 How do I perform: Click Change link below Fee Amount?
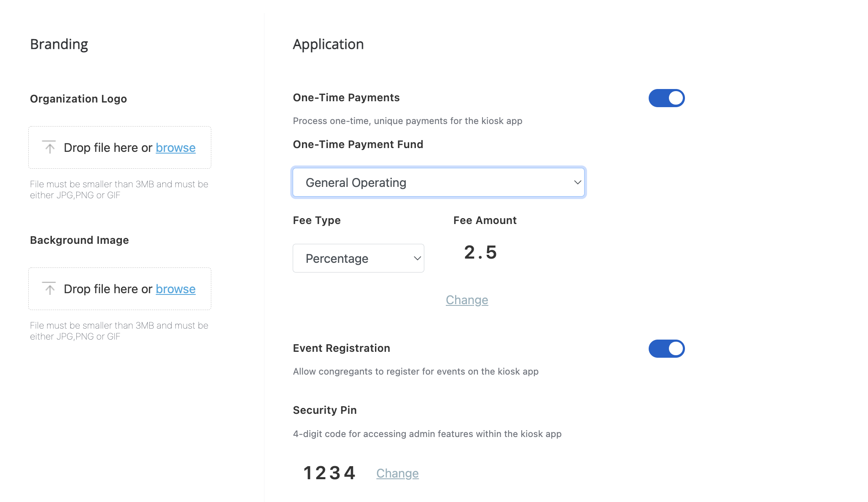pos(467,300)
